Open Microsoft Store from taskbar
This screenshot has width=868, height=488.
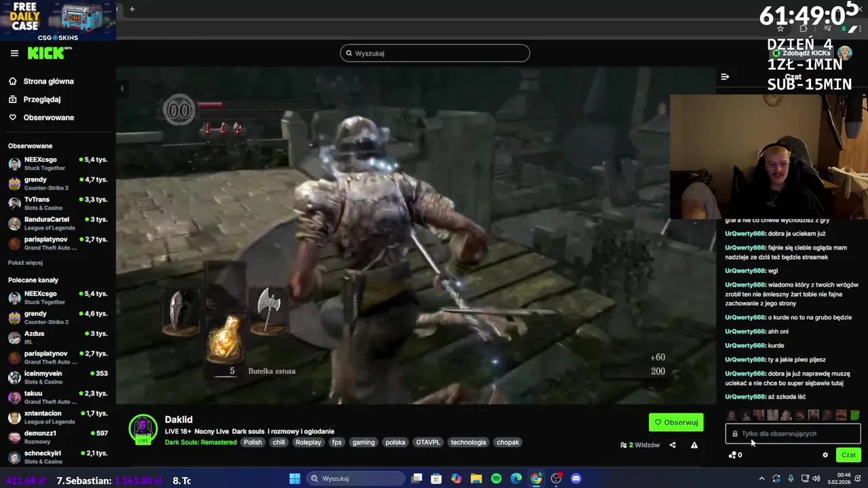(x=436, y=479)
